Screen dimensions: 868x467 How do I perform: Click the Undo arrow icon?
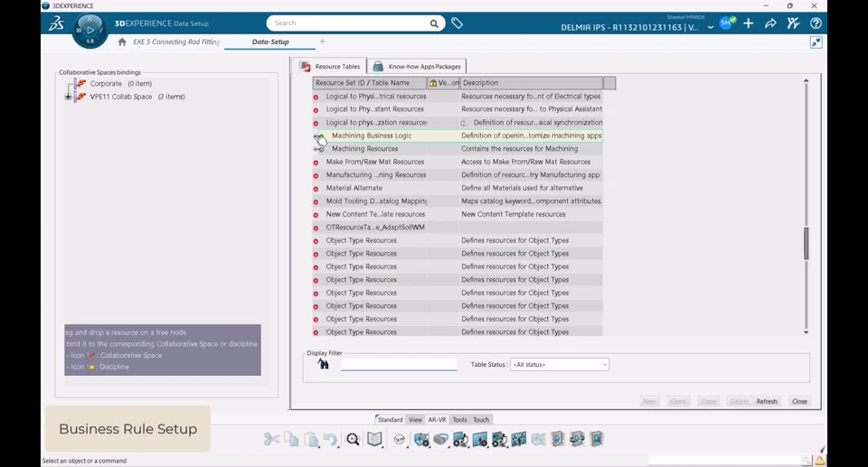[x=331, y=439]
